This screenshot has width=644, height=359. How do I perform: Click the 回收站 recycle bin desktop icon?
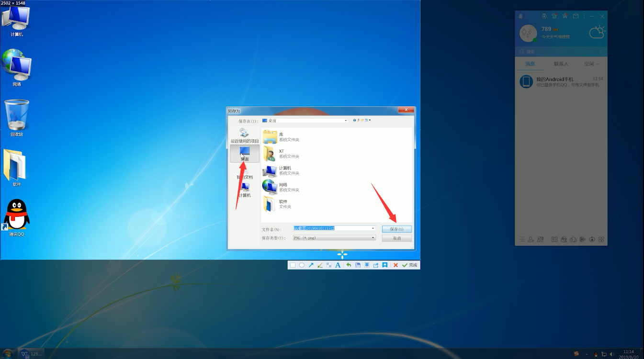pos(17,118)
